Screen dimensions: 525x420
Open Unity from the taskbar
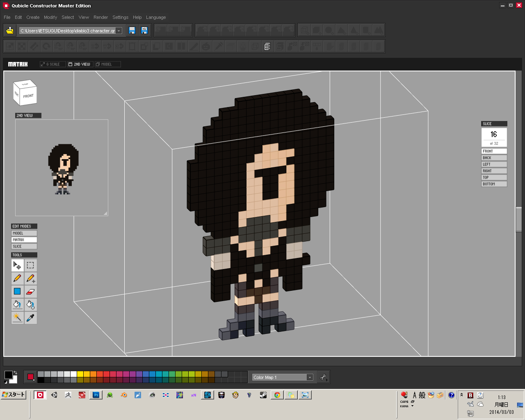point(54,395)
